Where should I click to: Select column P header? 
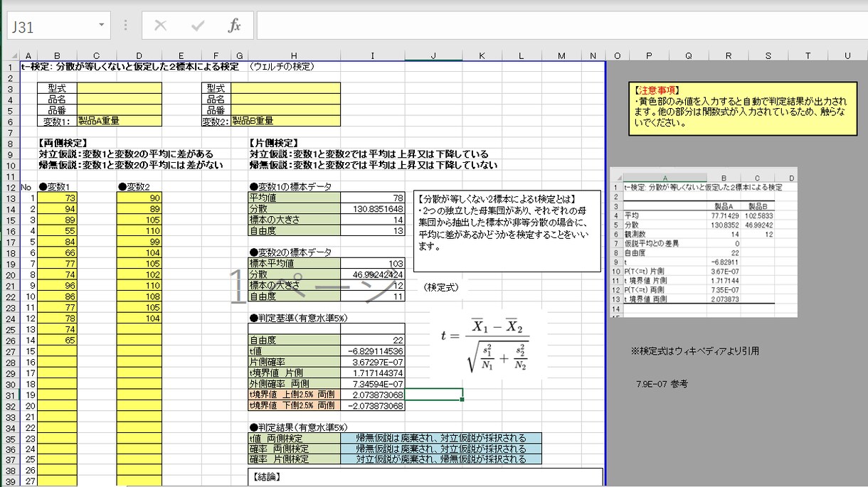[x=649, y=55]
